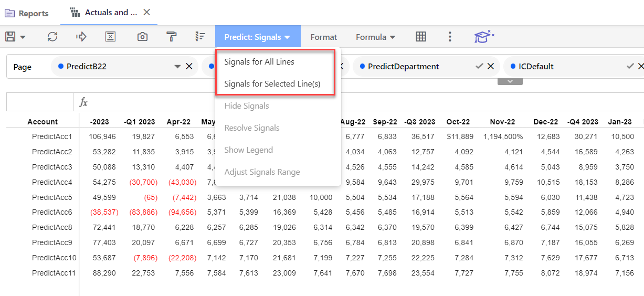Click the paint roller format icon
Viewport: 644px width, 296px height.
point(172,37)
